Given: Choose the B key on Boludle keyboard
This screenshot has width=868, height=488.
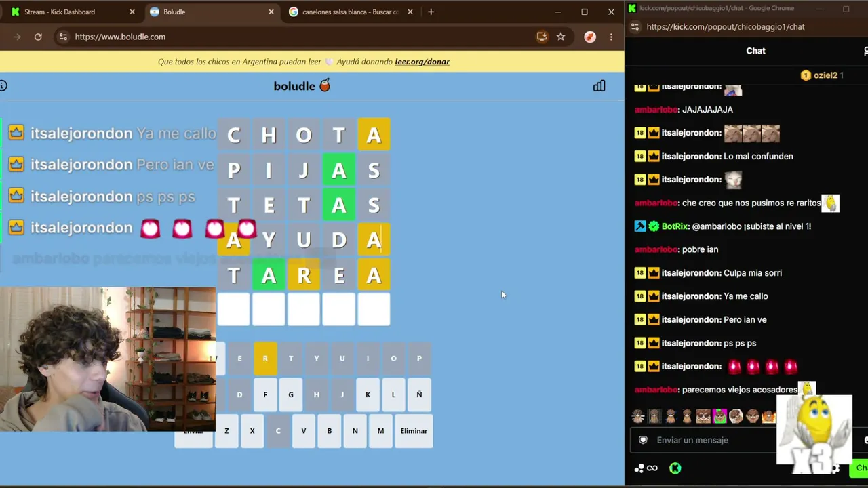Looking at the screenshot, I should (x=330, y=431).
